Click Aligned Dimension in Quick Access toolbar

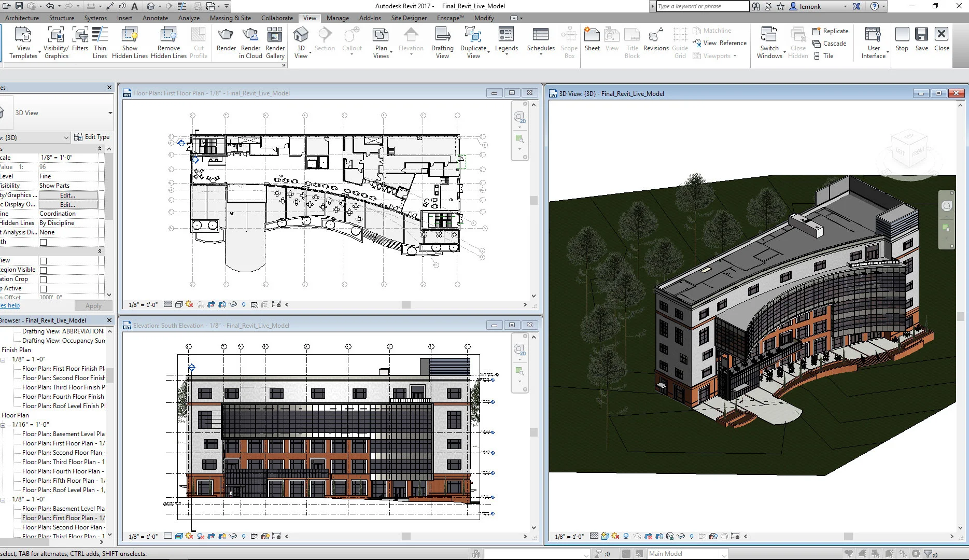point(110,6)
